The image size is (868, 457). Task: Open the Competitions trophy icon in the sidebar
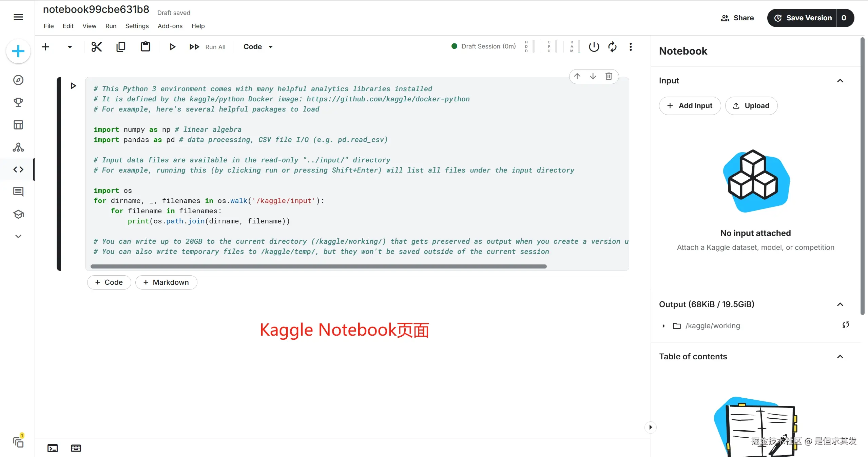click(18, 102)
